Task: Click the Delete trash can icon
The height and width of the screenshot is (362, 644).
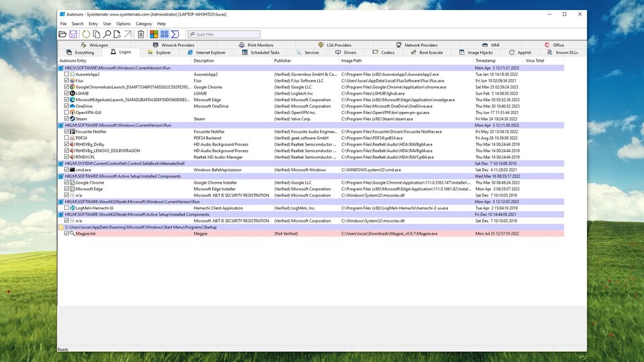Action: 141,34
